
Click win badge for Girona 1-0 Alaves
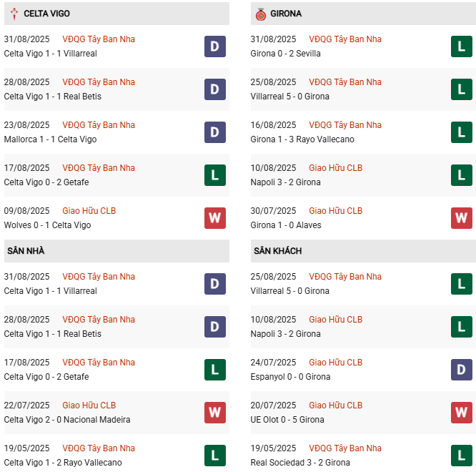pyautogui.click(x=461, y=218)
